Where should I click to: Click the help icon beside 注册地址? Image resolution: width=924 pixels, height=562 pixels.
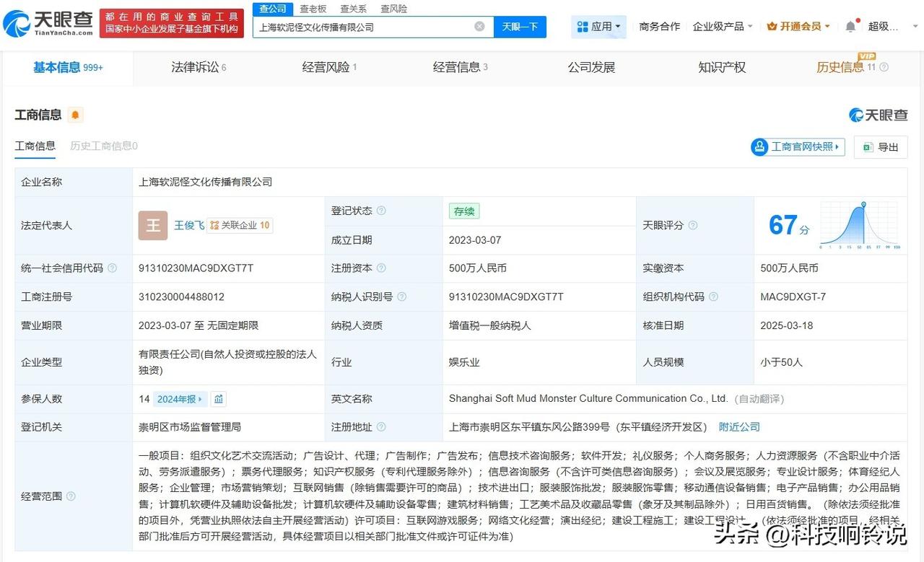coord(381,427)
